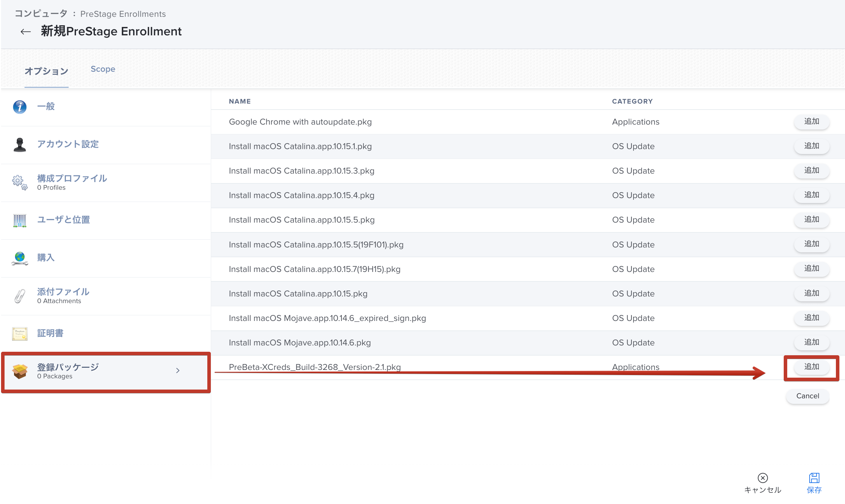Add Install macOS Mojave.app.10.14.6.pkg
The height and width of the screenshot is (504, 845).
(811, 342)
